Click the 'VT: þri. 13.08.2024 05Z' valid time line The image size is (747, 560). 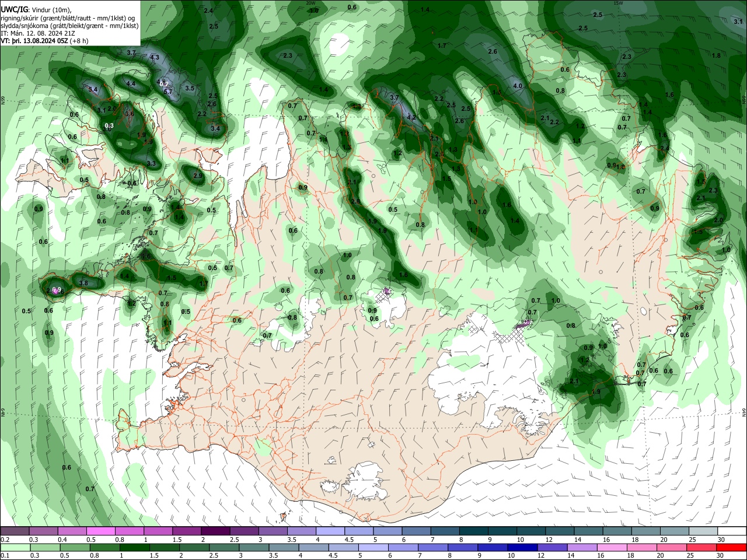click(44, 41)
